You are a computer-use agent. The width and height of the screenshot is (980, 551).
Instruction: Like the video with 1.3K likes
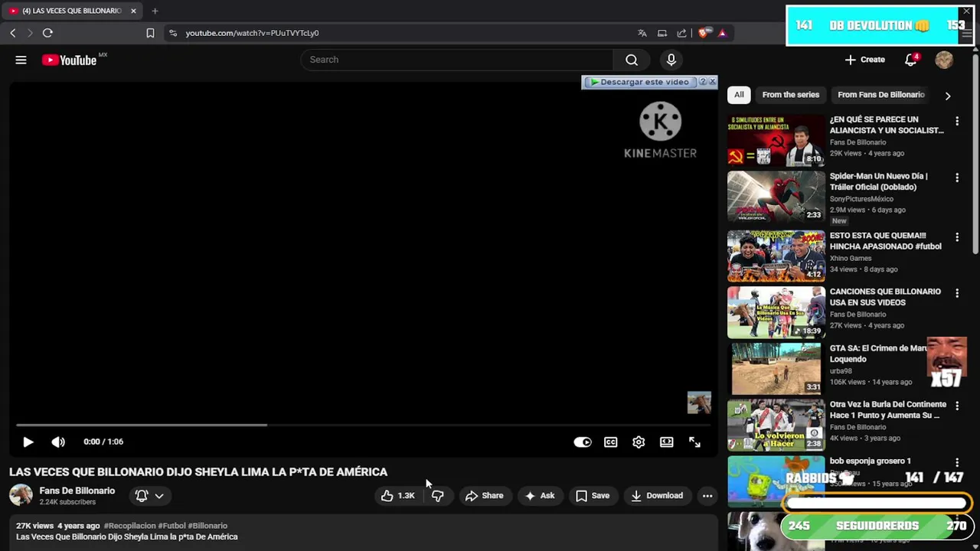tap(397, 496)
